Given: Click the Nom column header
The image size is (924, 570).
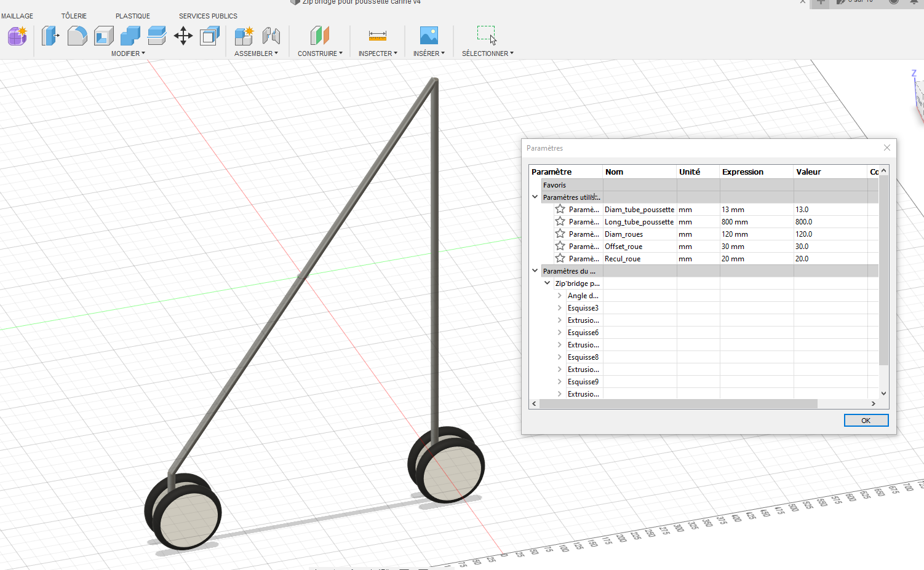Looking at the screenshot, I should [x=639, y=172].
